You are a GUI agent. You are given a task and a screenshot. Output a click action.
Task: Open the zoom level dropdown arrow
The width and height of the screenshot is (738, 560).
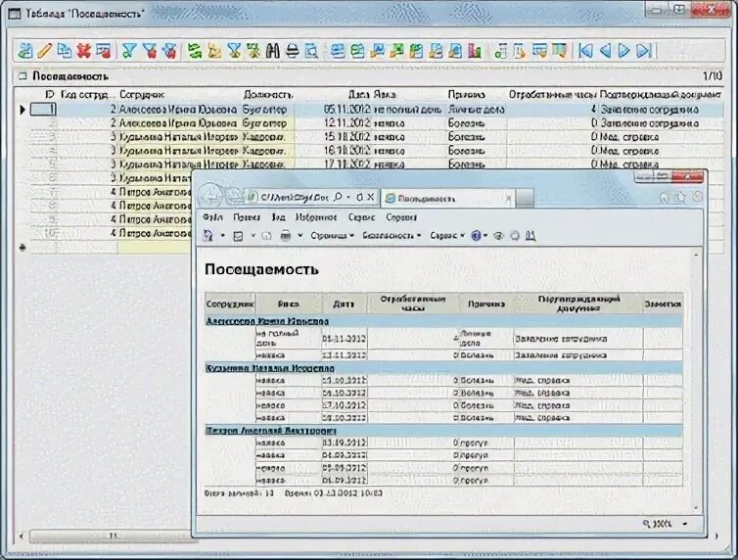(685, 524)
